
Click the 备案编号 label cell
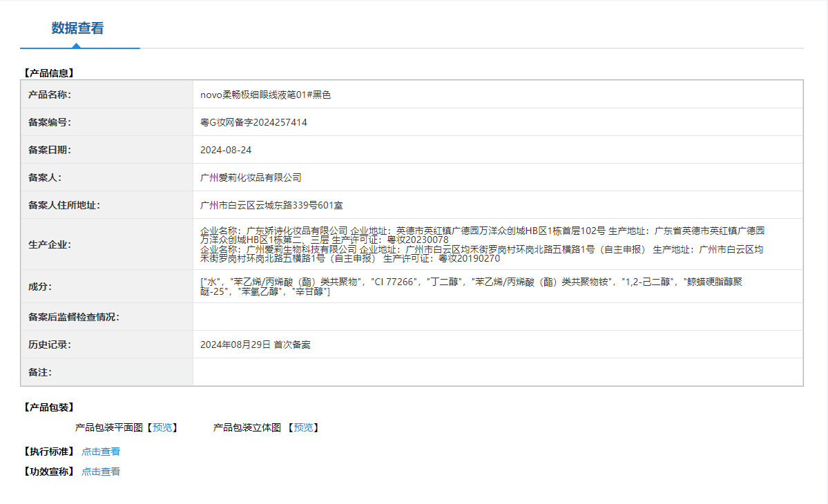coord(106,122)
